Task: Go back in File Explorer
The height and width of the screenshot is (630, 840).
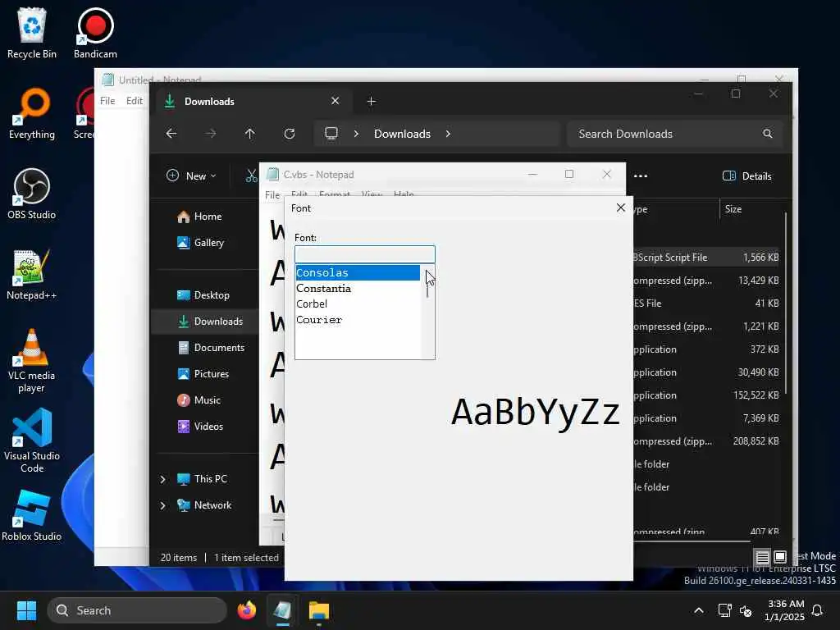Action: 171,134
